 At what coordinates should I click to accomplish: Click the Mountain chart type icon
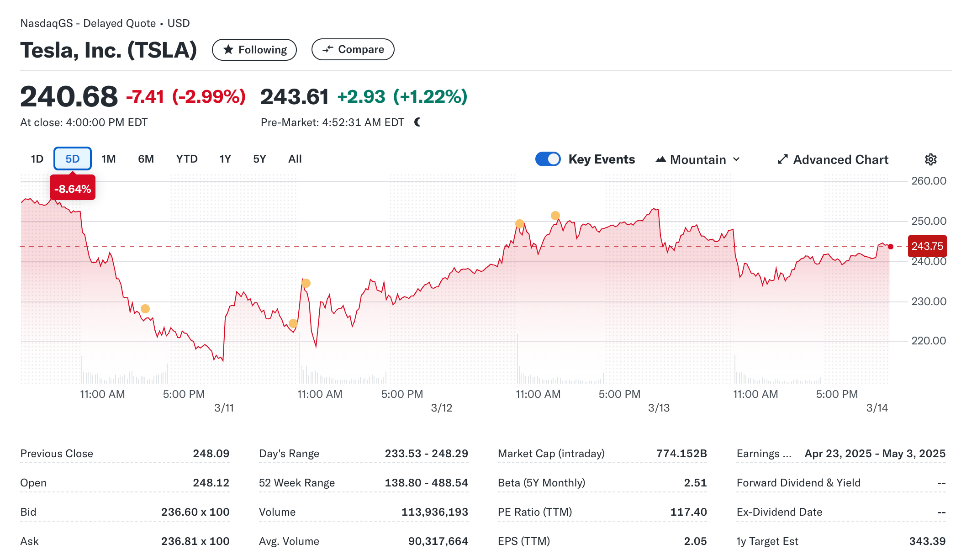pos(660,159)
